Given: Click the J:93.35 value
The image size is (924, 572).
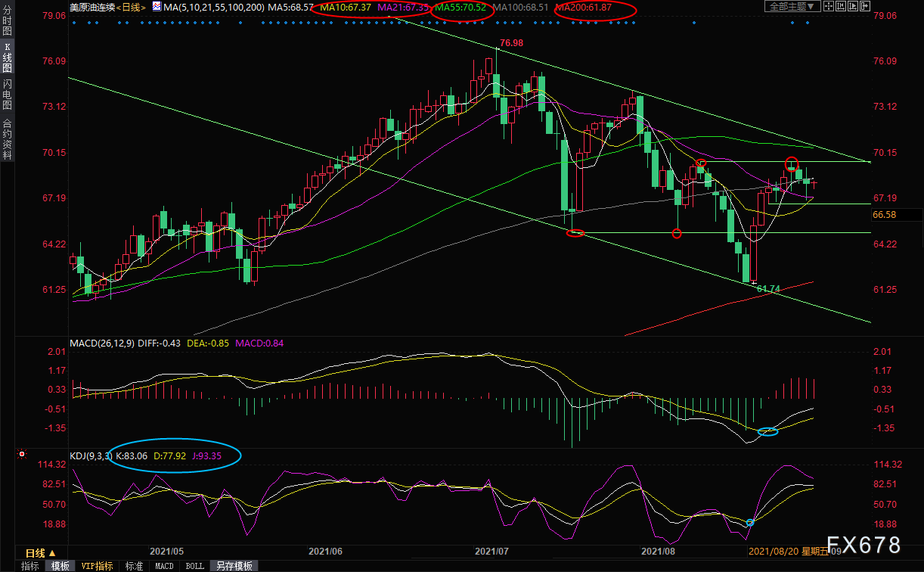Looking at the screenshot, I should coord(206,455).
